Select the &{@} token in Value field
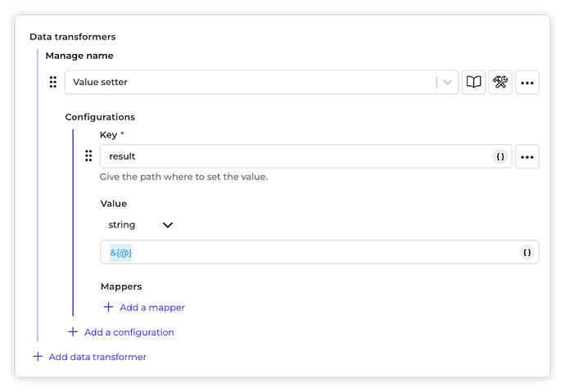Viewport: 565px width, 392px height. 120,253
